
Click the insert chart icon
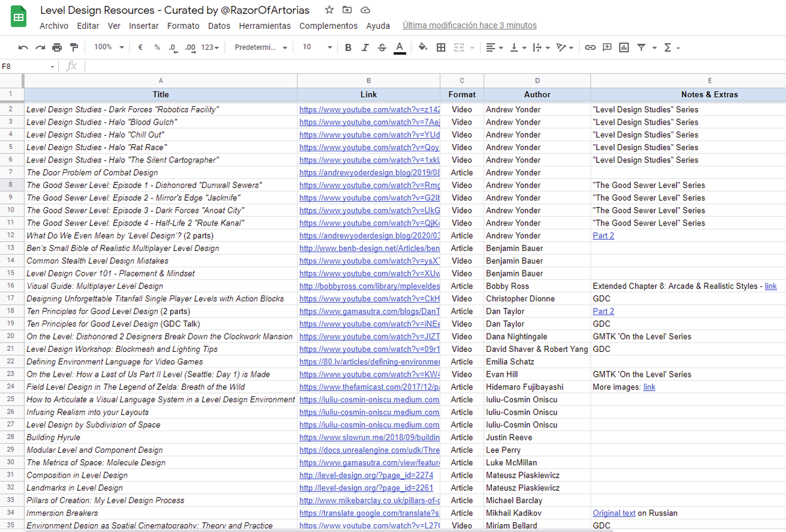click(x=624, y=47)
